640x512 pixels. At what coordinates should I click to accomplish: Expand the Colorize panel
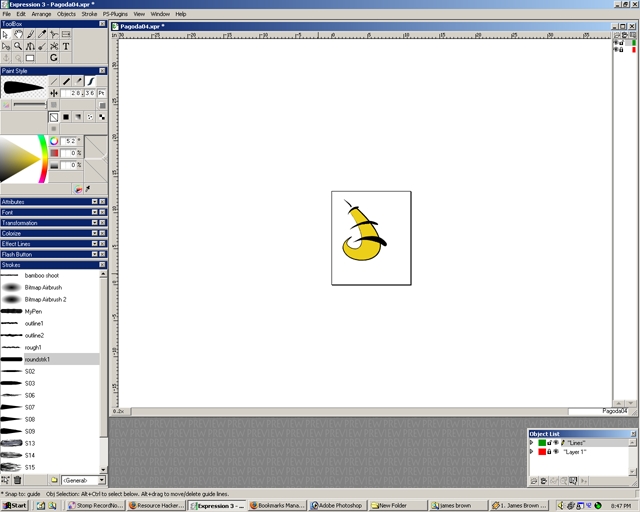tap(95, 233)
